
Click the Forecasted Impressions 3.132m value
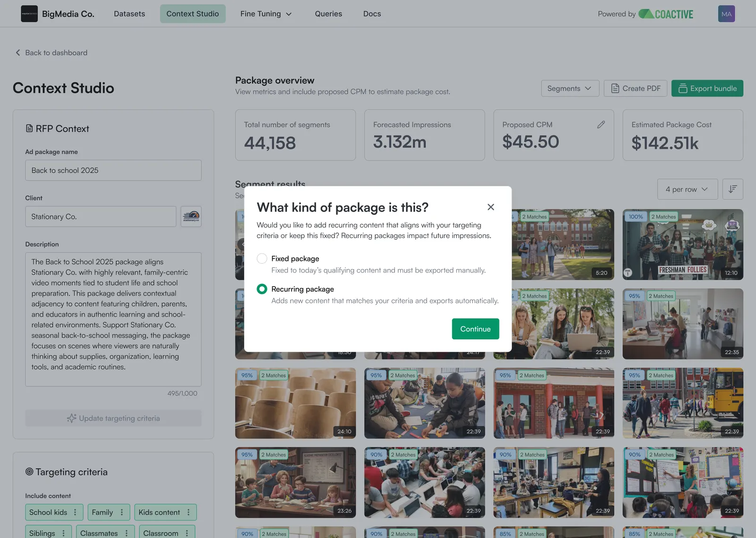click(x=400, y=142)
